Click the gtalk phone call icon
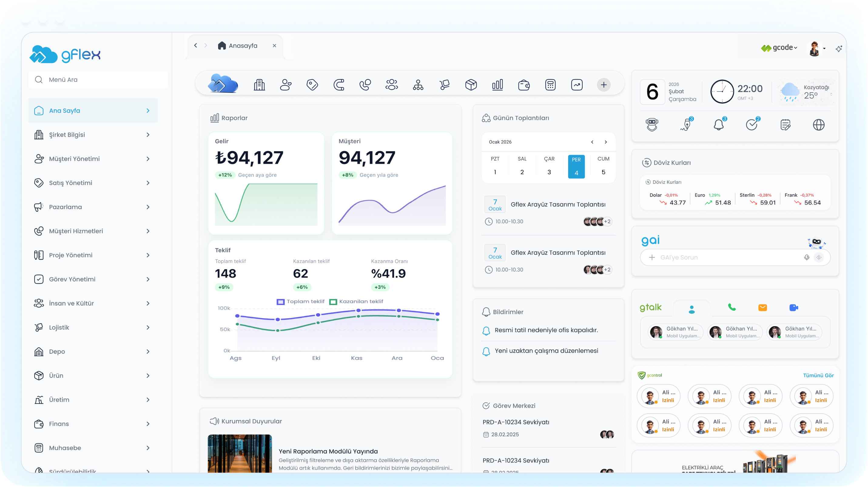868x487 pixels. [x=732, y=307]
